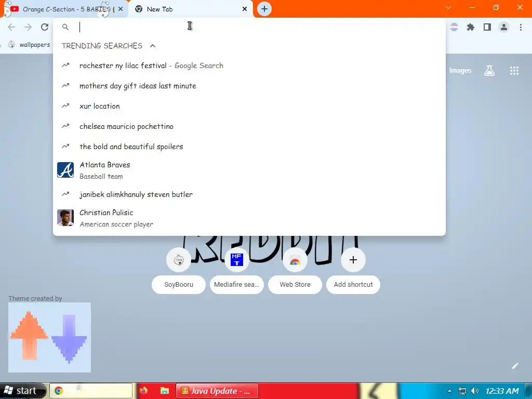Click the Atlanta Braves logo thumbnail
The image size is (532, 399).
pos(65,170)
